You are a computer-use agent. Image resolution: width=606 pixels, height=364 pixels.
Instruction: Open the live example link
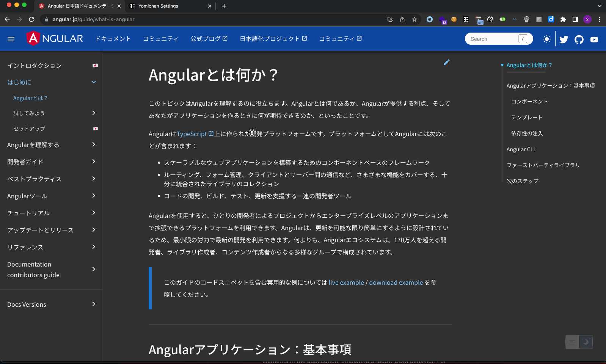point(346,282)
